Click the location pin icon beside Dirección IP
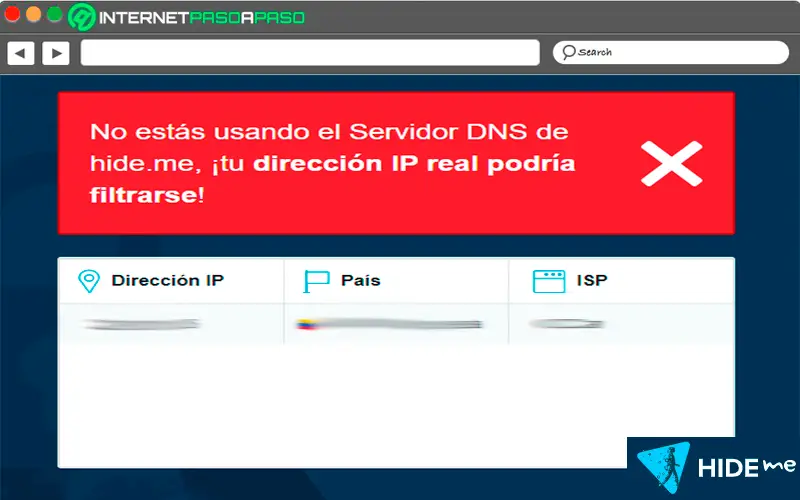The height and width of the screenshot is (500, 800). pos(89,281)
